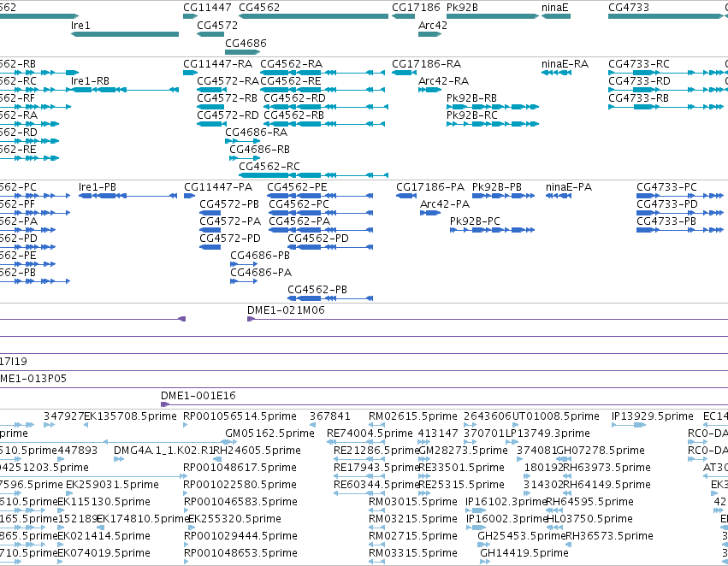Click EST RP001056514.5prime label
This screenshot has height=566, width=728.
click(x=240, y=416)
